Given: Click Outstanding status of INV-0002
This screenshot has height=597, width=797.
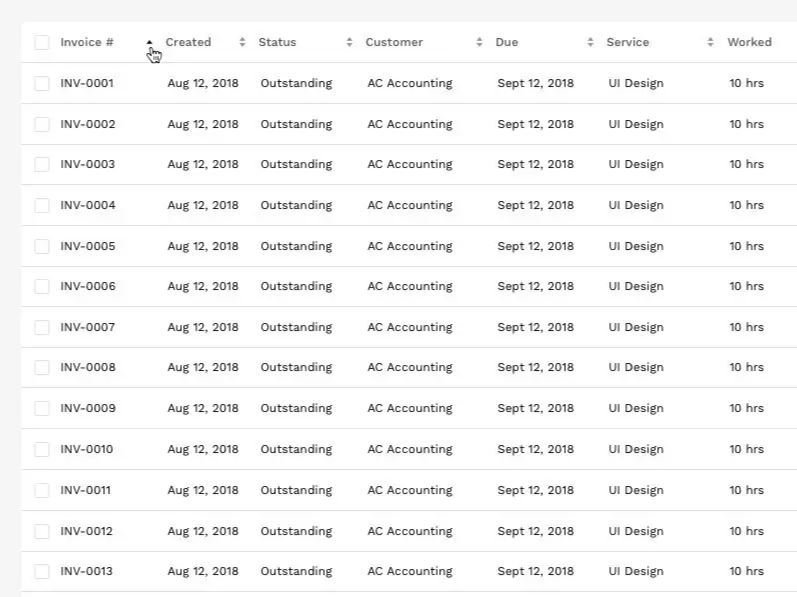Looking at the screenshot, I should pos(296,124).
